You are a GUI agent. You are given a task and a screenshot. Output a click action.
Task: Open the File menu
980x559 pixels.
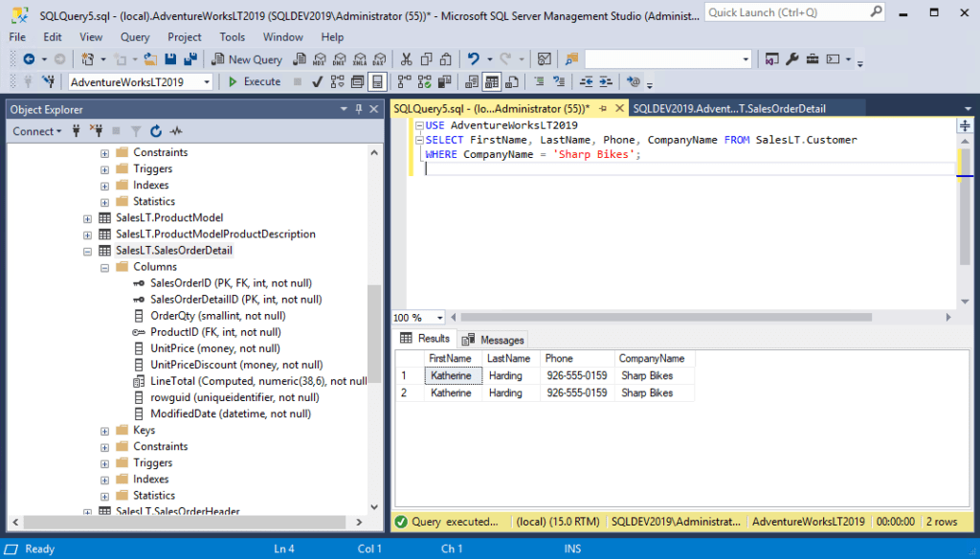17,37
